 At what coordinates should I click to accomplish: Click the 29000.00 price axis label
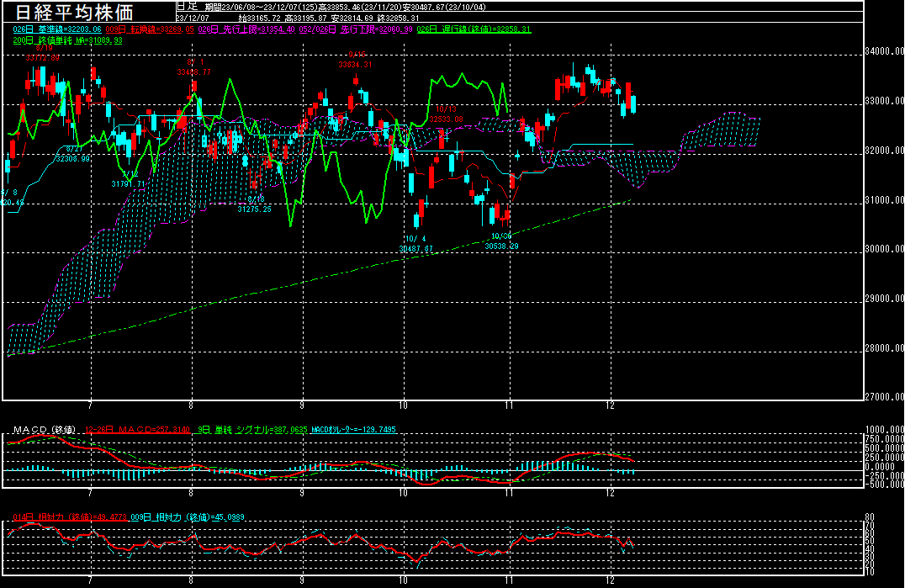(884, 299)
